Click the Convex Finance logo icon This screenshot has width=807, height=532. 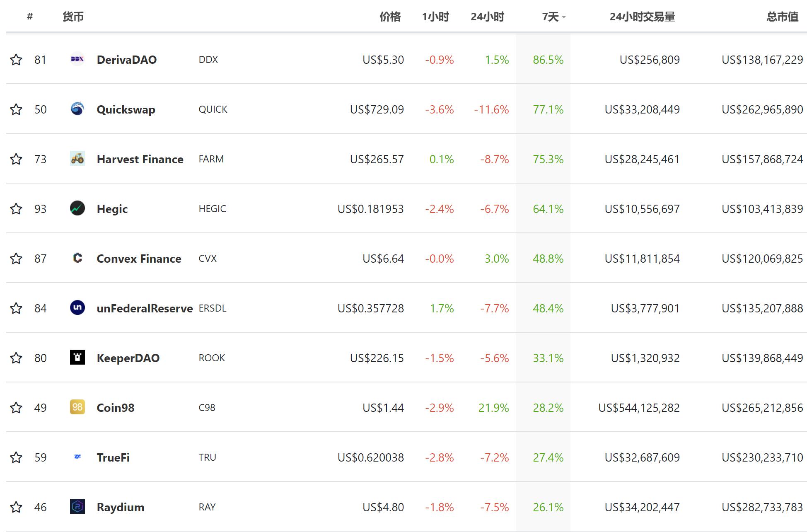click(77, 258)
